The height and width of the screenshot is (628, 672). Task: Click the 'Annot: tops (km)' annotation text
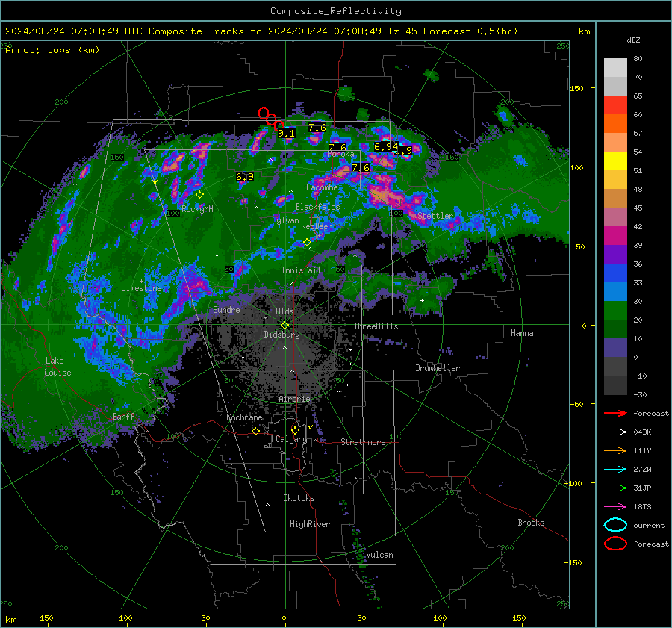(52, 50)
